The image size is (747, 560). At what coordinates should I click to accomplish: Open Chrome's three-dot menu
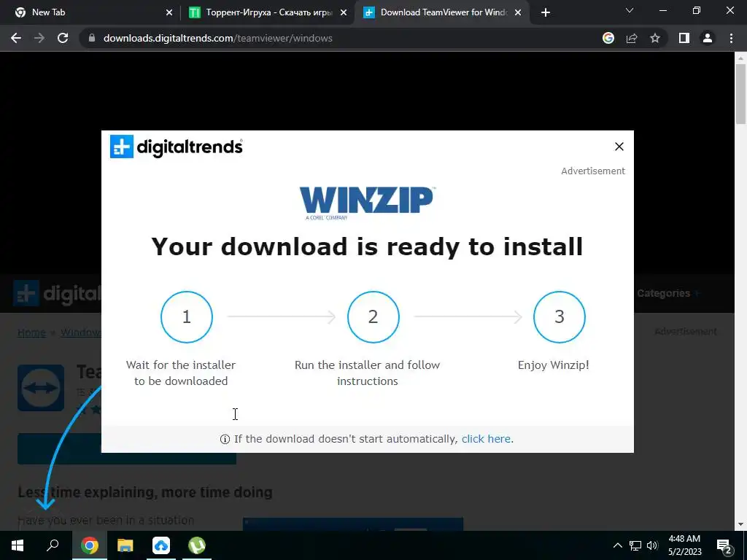[x=731, y=38]
